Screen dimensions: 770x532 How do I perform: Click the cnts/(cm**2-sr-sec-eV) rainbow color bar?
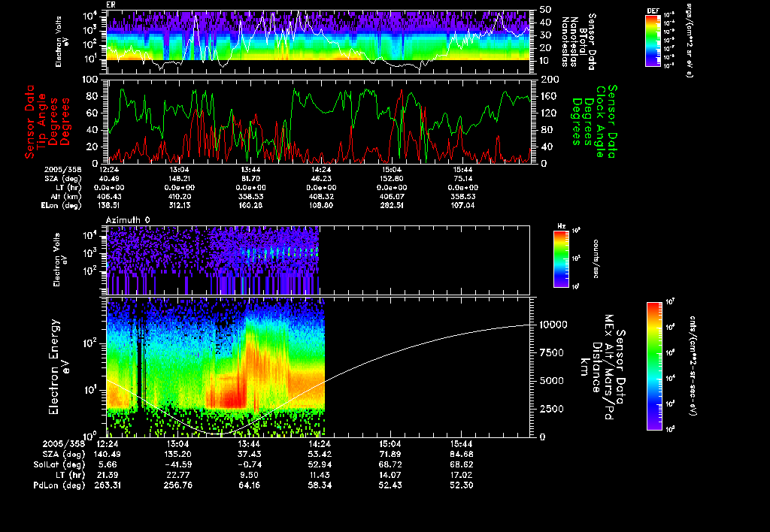pyautogui.click(x=654, y=366)
